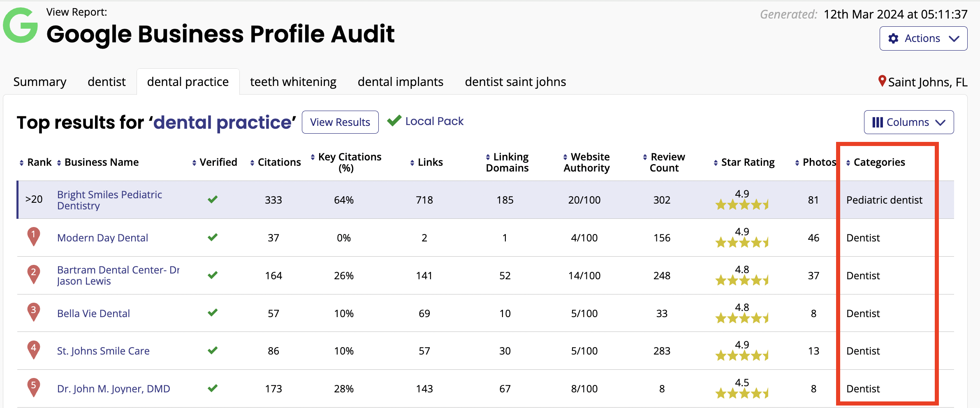Image resolution: width=980 pixels, height=408 pixels.
Task: Sort table by Linking Domains column
Action: tap(507, 162)
